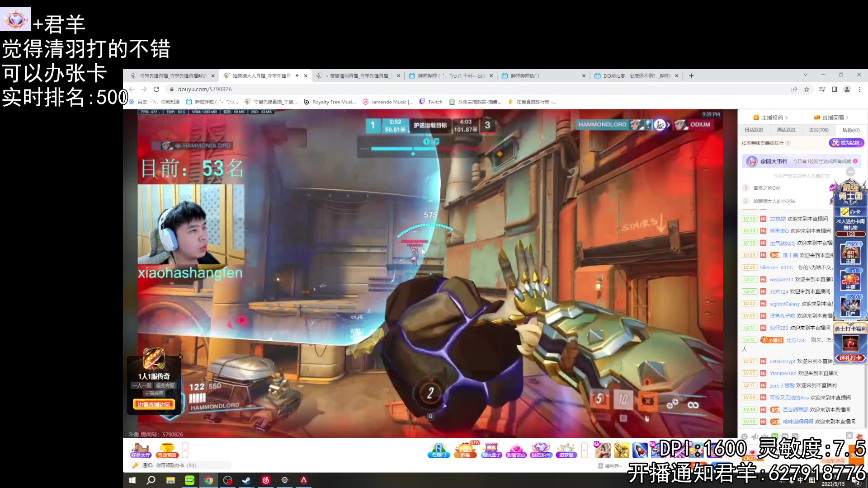This screenshot has width=868, height=488.
Task: Open the 在看直播排行榜 bookmark
Action: (533, 102)
